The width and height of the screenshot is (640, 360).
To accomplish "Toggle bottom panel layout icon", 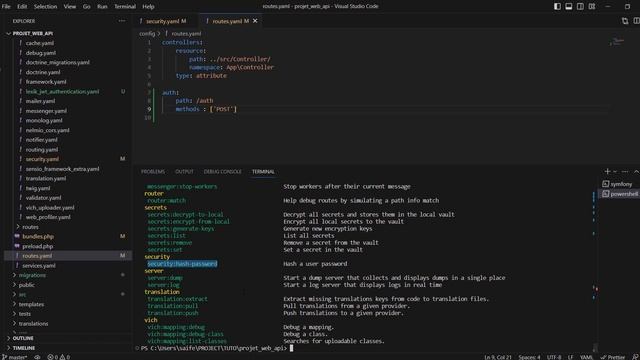I will pos(569,7).
